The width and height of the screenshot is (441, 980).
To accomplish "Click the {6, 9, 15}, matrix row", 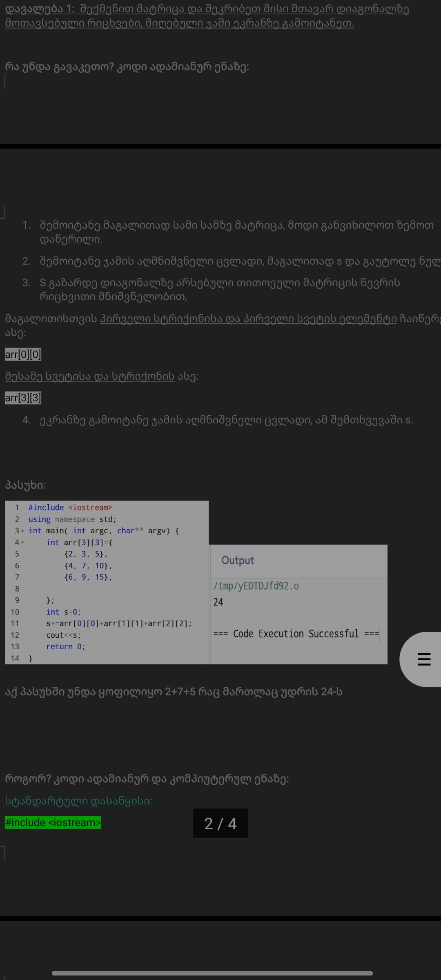I will click(x=88, y=577).
